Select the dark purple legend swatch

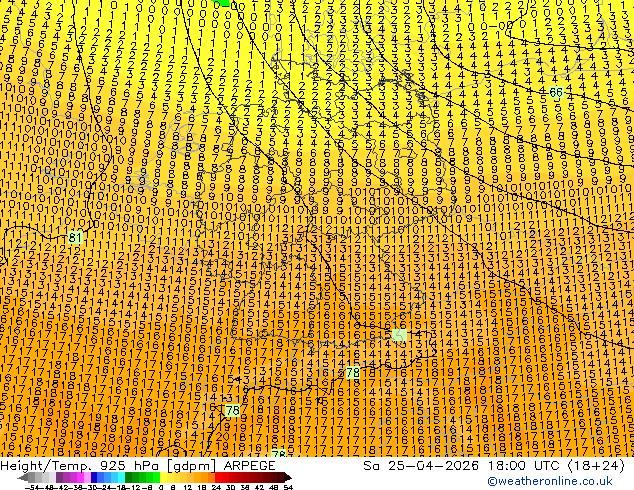[59, 477]
